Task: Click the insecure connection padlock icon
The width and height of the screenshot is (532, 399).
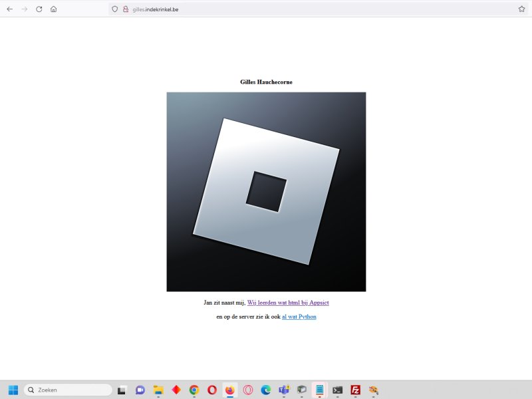Action: (x=125, y=9)
